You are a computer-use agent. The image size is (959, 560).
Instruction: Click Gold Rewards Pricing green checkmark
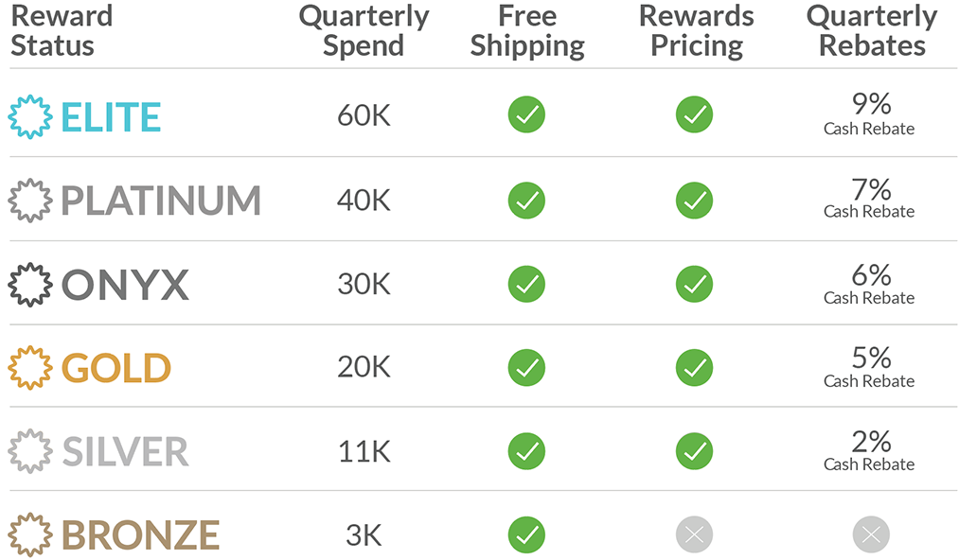694,368
